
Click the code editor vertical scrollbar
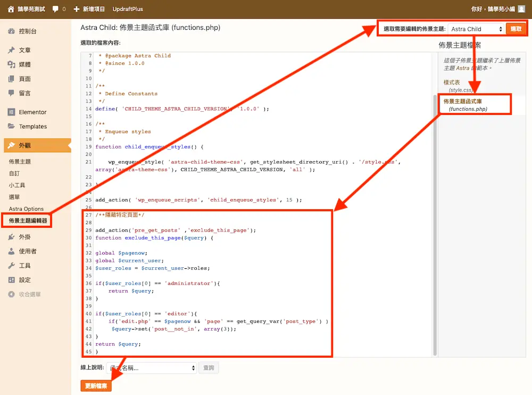point(435,226)
